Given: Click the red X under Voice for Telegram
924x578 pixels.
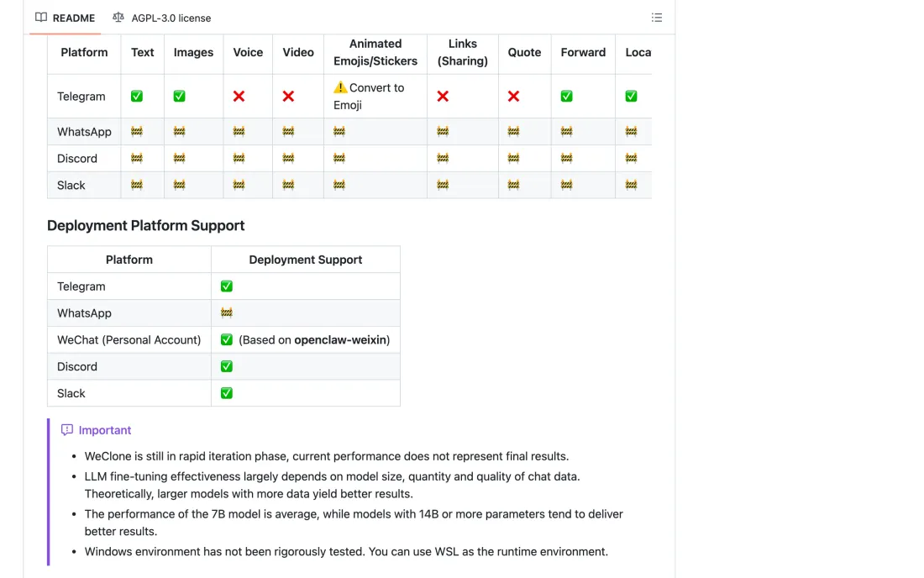Looking at the screenshot, I should pyautogui.click(x=239, y=96).
